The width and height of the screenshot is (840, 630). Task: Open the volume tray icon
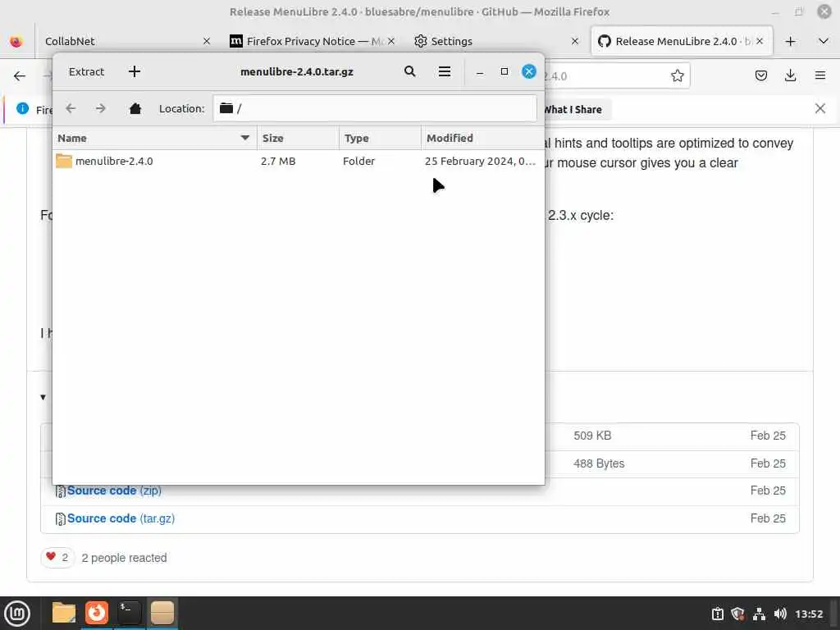tap(780, 614)
